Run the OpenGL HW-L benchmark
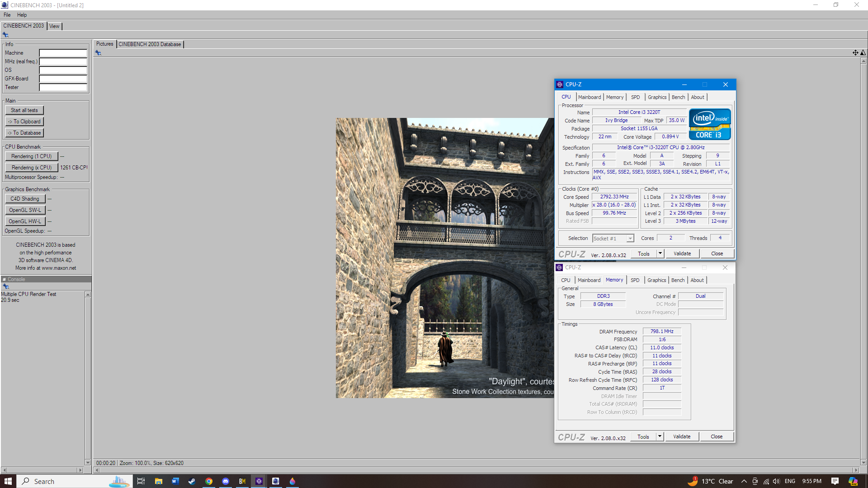Image resolution: width=868 pixels, height=488 pixels. [25, 221]
